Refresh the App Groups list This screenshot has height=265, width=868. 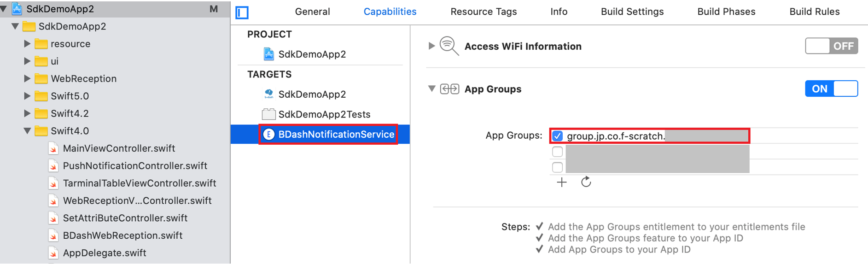(586, 182)
